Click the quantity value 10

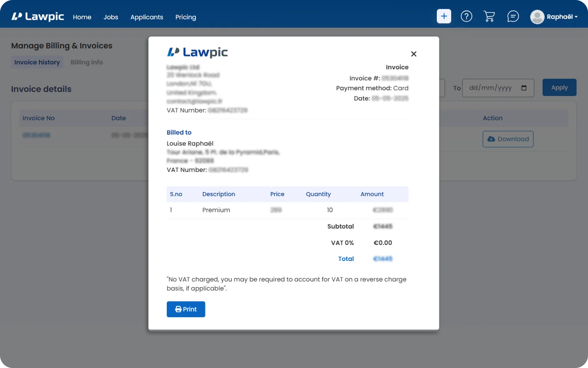click(330, 210)
